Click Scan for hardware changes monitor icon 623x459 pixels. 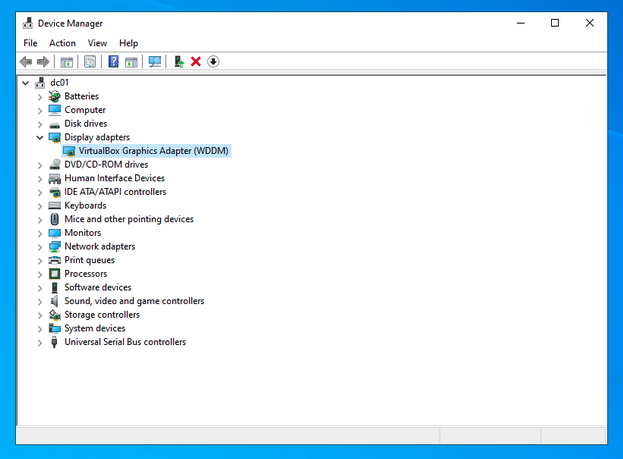(155, 62)
